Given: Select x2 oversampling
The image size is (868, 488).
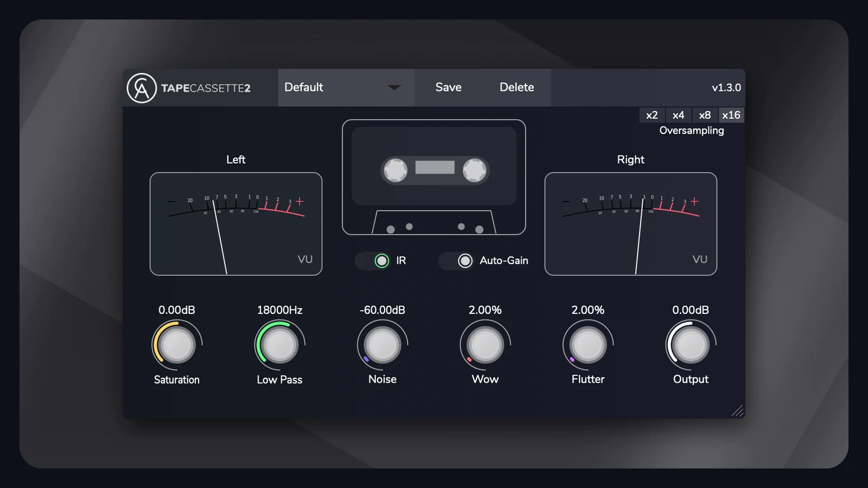Looking at the screenshot, I should [x=652, y=115].
